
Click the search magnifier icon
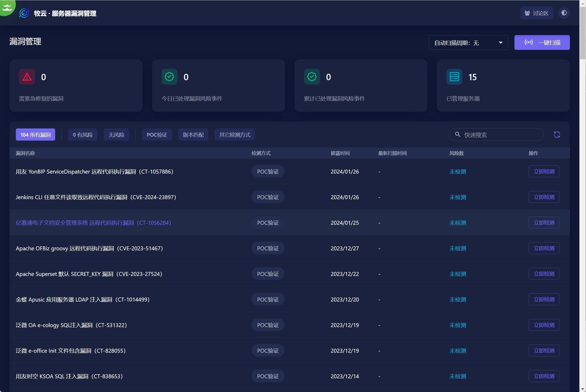[x=458, y=135]
